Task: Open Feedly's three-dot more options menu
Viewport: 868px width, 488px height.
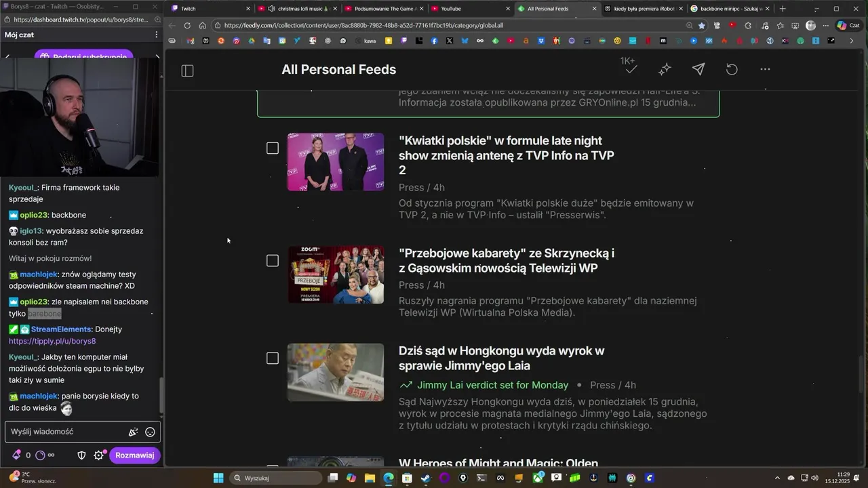Action: pos(765,69)
